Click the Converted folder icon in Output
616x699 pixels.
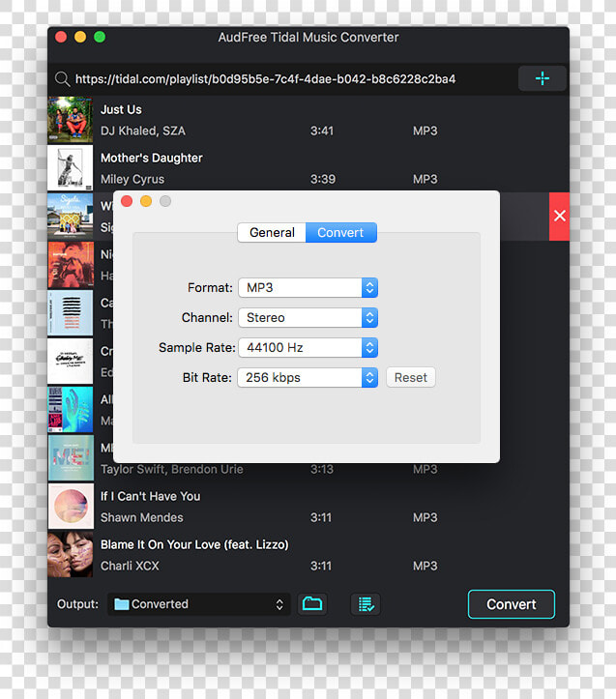(121, 604)
